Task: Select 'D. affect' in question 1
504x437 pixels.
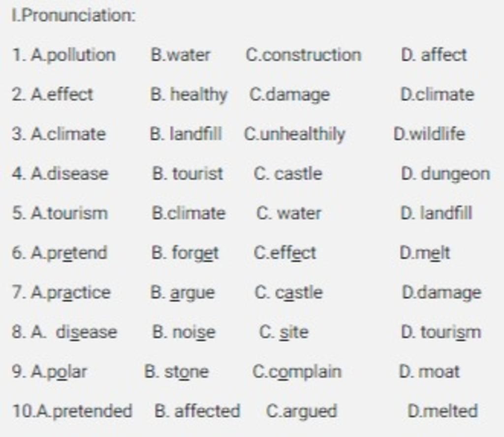Action: pos(434,55)
